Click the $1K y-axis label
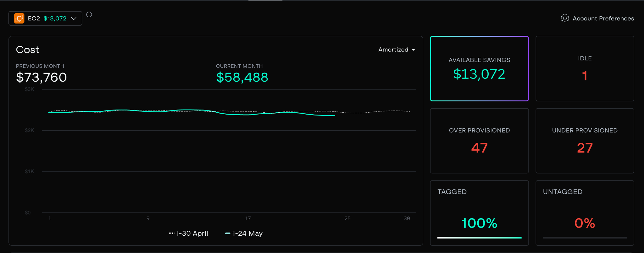The image size is (644, 253). click(30, 171)
